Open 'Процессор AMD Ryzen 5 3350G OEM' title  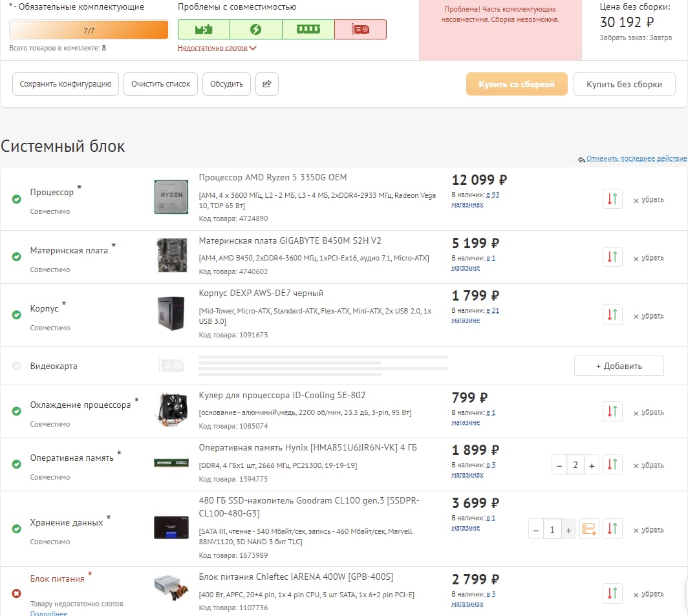point(272,177)
